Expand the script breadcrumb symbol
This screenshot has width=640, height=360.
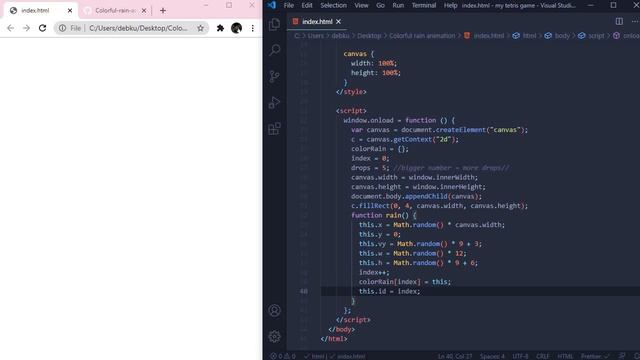(591, 36)
